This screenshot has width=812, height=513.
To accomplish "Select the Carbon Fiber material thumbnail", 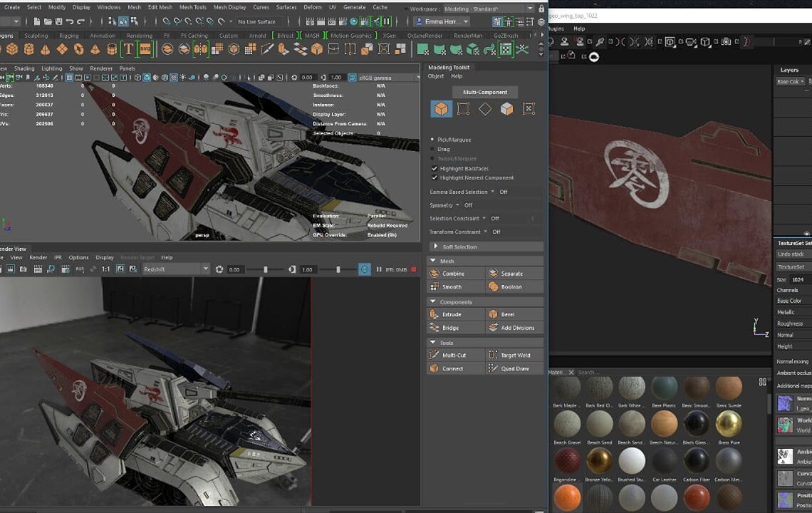I will (697, 461).
